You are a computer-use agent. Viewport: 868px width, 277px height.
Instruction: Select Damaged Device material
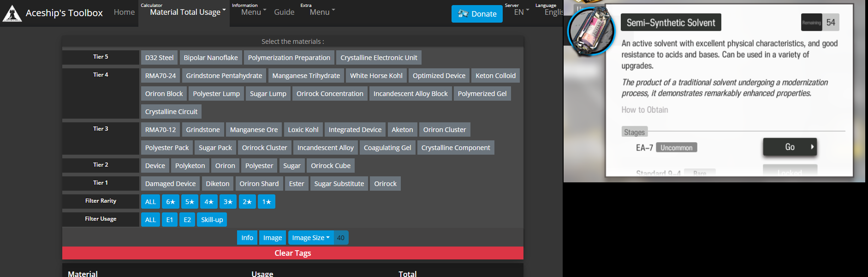tap(170, 184)
